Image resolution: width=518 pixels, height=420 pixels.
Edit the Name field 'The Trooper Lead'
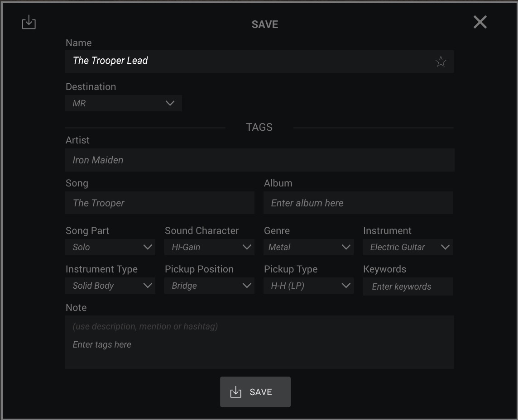pos(259,62)
